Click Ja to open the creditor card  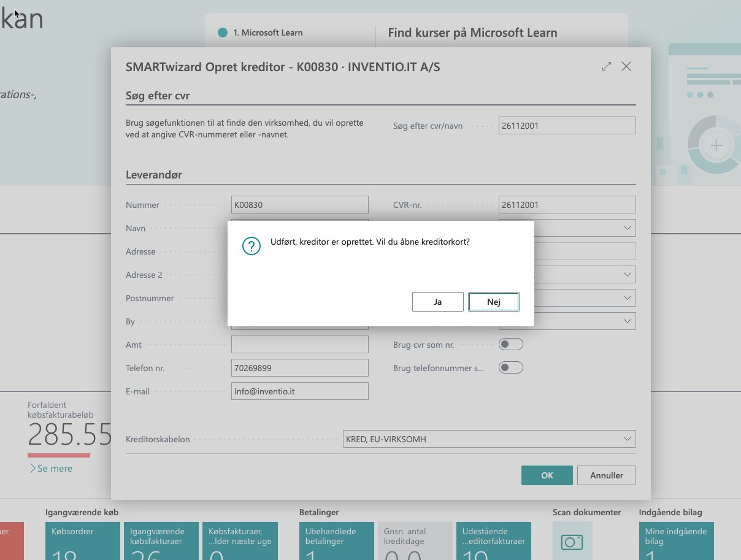(x=437, y=302)
